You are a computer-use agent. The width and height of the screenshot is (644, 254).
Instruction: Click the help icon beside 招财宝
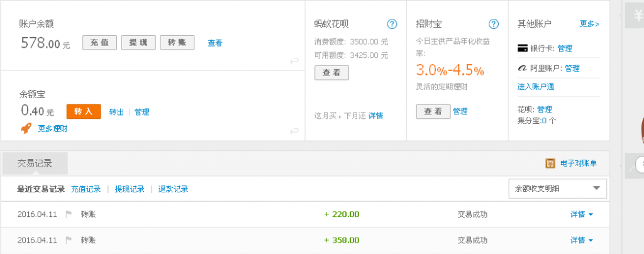pyautogui.click(x=494, y=25)
